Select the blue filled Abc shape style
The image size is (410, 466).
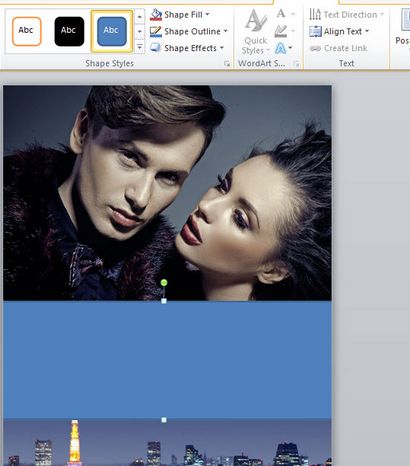pyautogui.click(x=112, y=31)
